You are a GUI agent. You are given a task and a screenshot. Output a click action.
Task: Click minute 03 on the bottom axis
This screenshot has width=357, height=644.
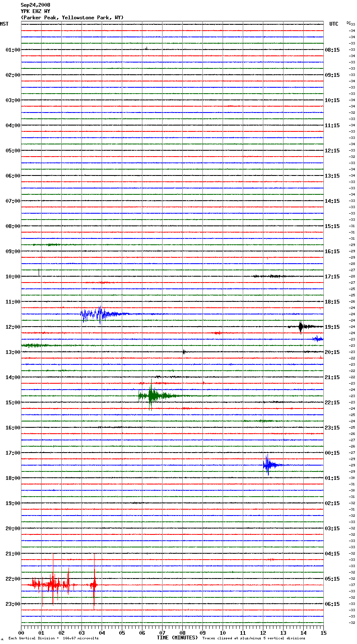pyautogui.click(x=81, y=633)
